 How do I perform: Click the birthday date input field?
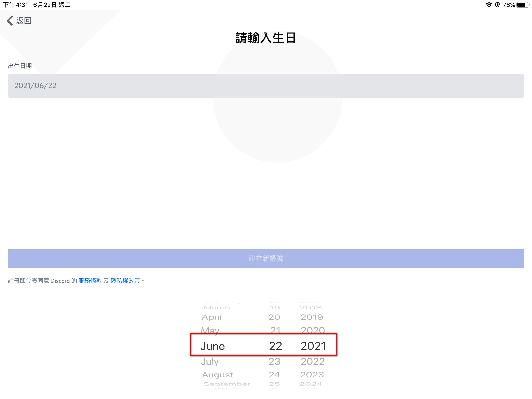266,86
